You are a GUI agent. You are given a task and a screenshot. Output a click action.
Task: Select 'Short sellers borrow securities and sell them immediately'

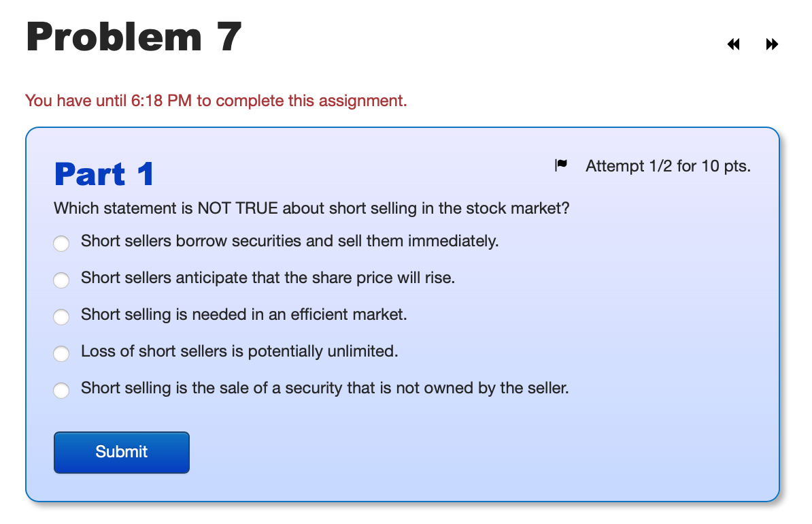coord(61,243)
